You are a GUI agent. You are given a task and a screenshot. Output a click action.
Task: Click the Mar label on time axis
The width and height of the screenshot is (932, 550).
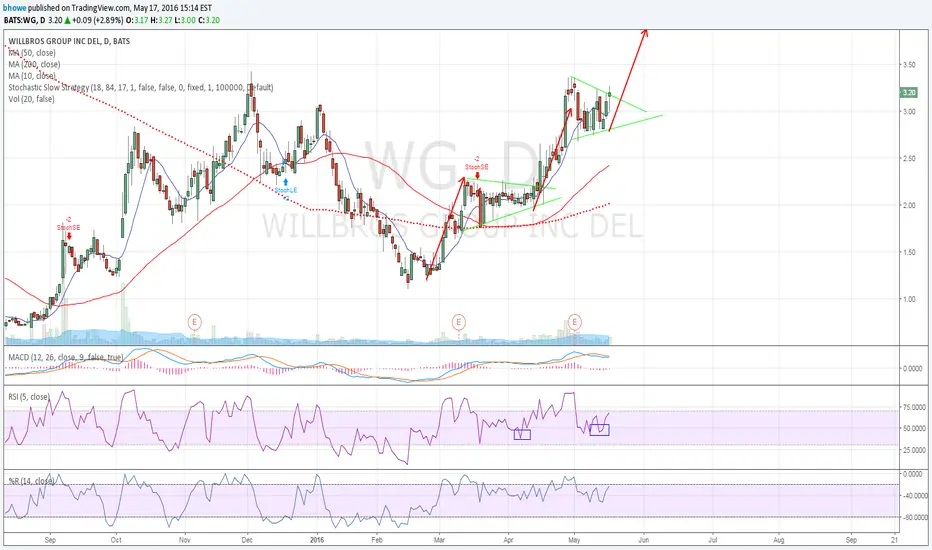[x=439, y=540]
